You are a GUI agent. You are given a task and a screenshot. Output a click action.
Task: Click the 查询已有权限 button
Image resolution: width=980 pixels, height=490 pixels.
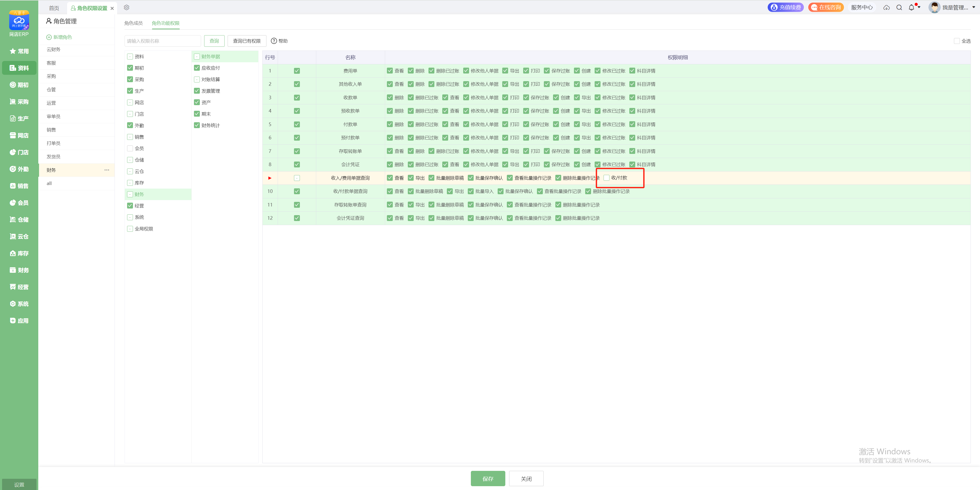pyautogui.click(x=247, y=41)
